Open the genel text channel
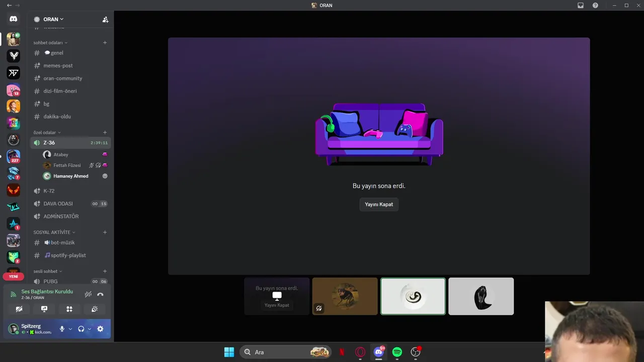 pyautogui.click(x=70, y=53)
